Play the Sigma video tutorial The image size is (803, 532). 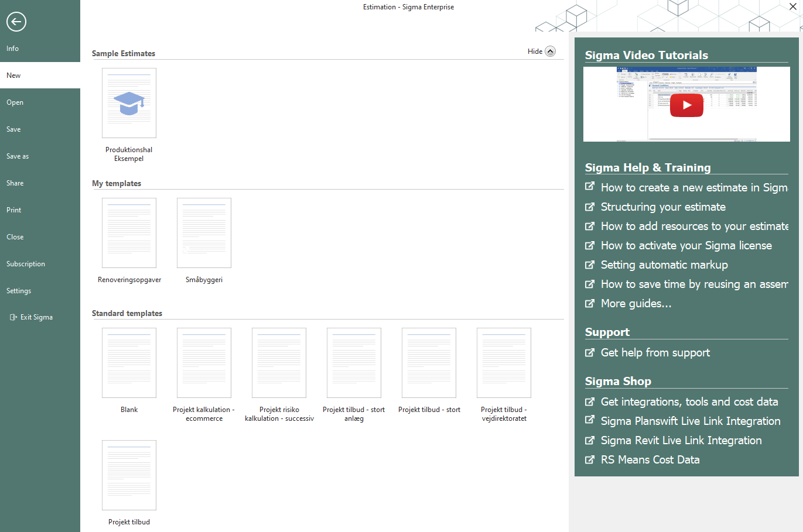(686, 105)
